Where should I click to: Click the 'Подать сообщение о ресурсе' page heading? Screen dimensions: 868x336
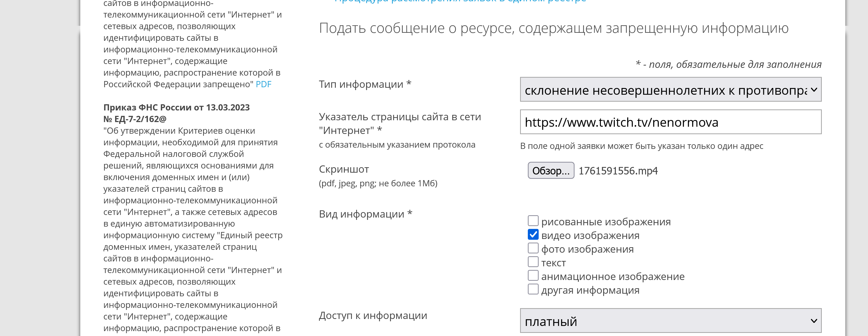coord(553,28)
